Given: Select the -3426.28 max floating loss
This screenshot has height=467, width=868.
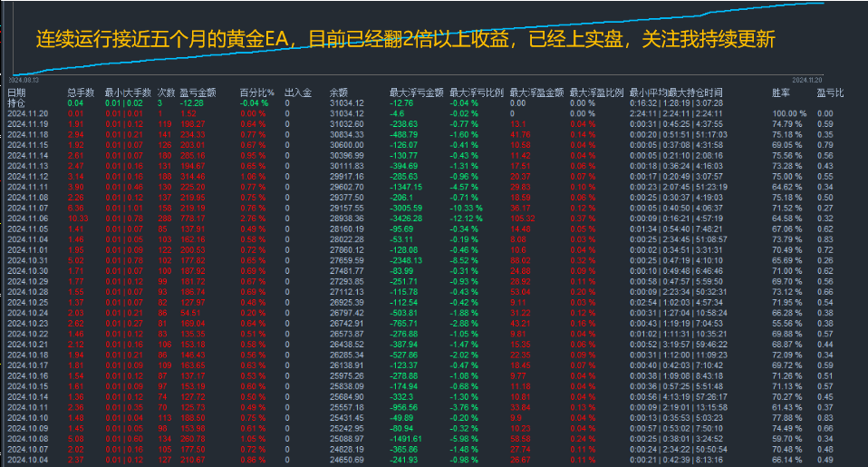Looking at the screenshot, I should click(x=406, y=219).
